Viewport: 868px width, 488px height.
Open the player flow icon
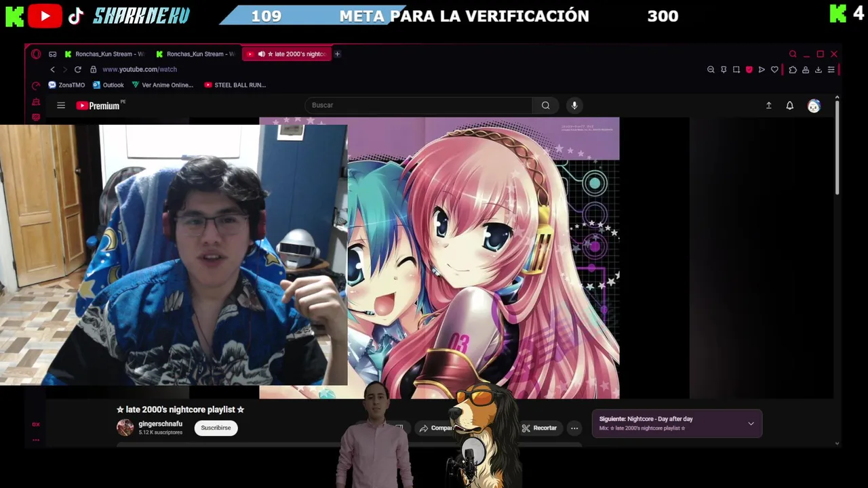click(762, 69)
